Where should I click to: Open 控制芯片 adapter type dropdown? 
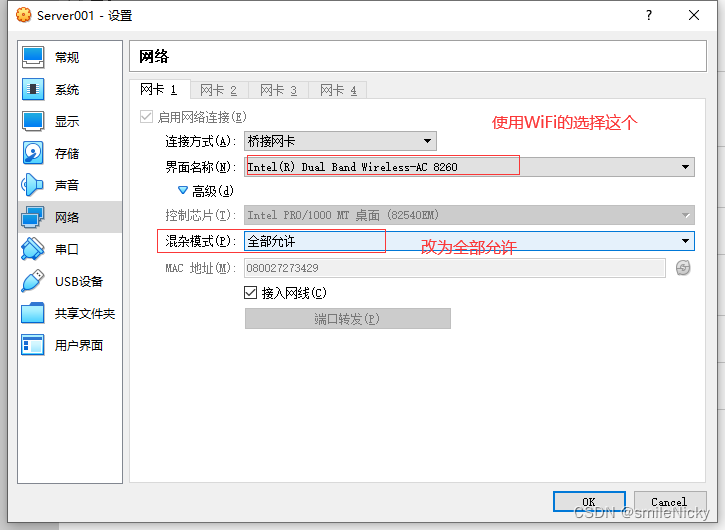click(x=469, y=215)
